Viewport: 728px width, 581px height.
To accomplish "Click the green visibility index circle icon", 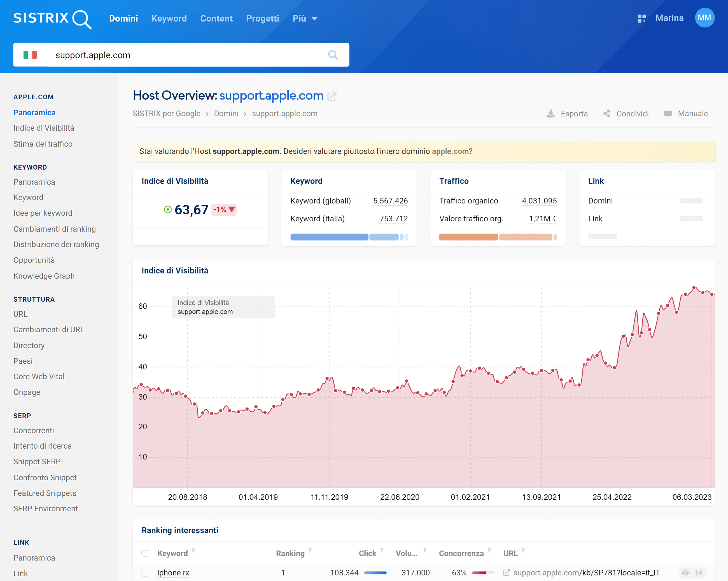I will [x=168, y=210].
